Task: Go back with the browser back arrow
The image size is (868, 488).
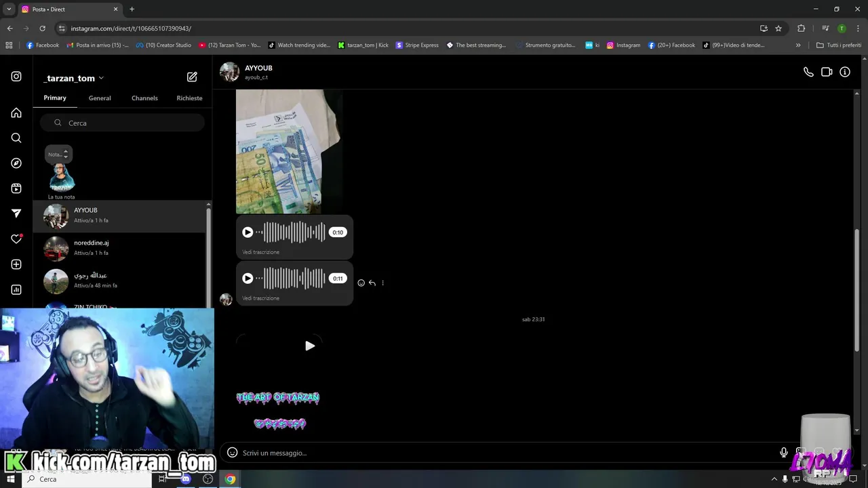Action: click(9, 28)
